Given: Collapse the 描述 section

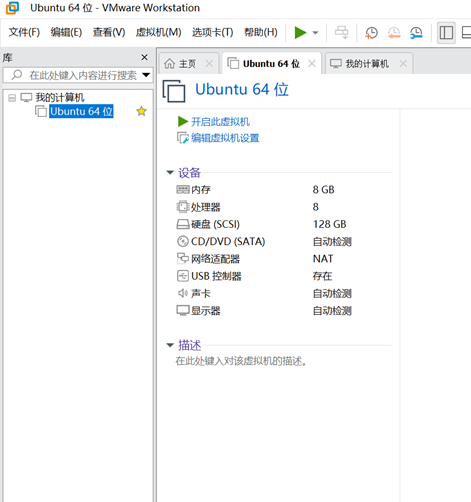Looking at the screenshot, I should [x=170, y=345].
